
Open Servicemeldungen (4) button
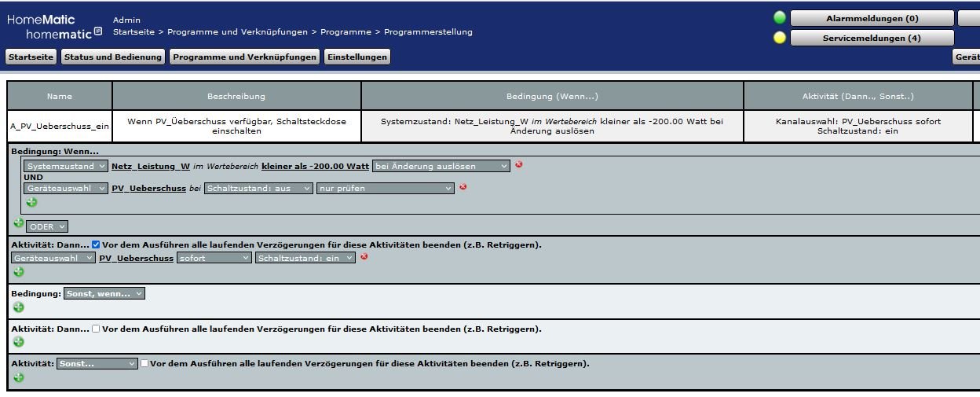[871, 38]
